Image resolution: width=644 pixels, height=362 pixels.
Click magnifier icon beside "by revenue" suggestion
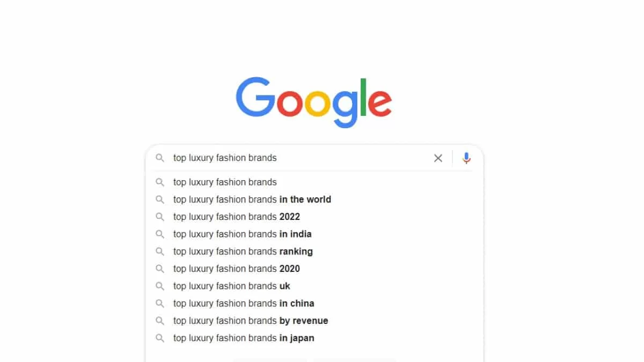pos(159,321)
